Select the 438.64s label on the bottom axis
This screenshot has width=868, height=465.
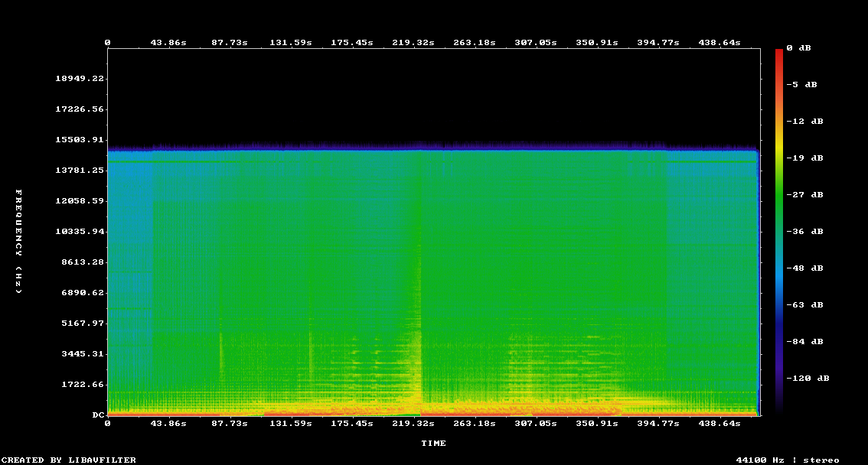tap(719, 423)
